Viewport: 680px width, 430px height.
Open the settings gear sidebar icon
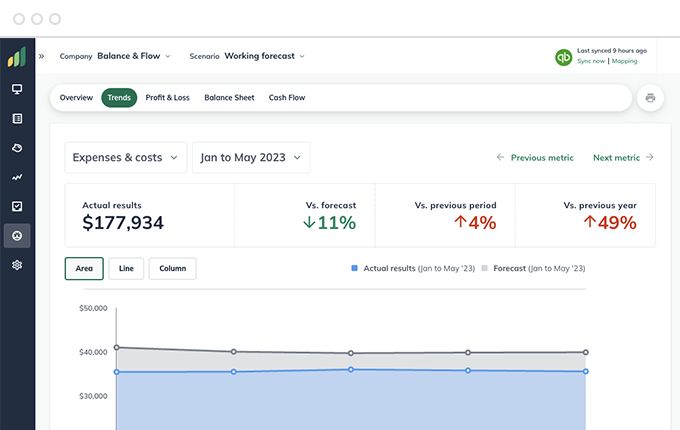tap(17, 265)
